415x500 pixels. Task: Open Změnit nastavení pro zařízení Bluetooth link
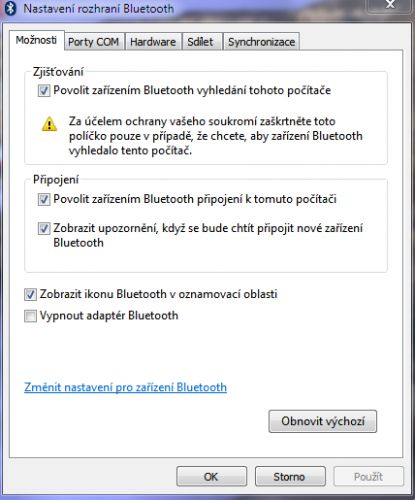coord(125,387)
